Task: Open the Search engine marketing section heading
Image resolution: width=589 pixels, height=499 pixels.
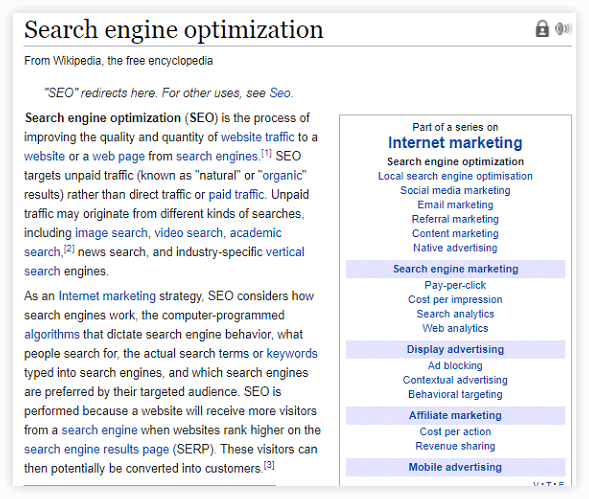Action: 455,269
